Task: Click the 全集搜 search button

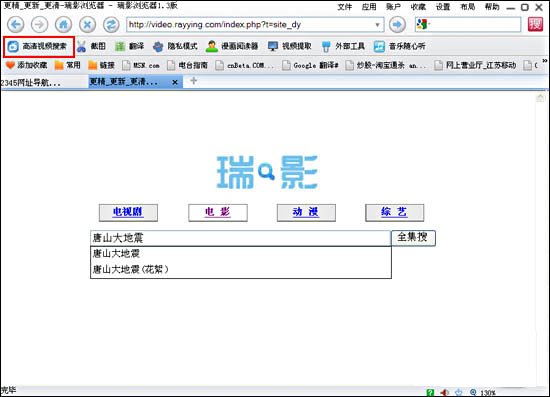Action: 413,238
